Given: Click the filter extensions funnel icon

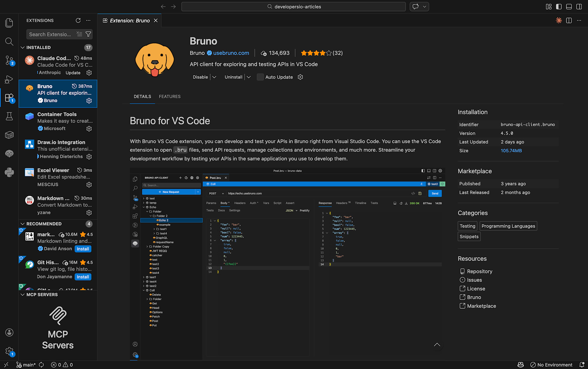Looking at the screenshot, I should click(x=88, y=34).
